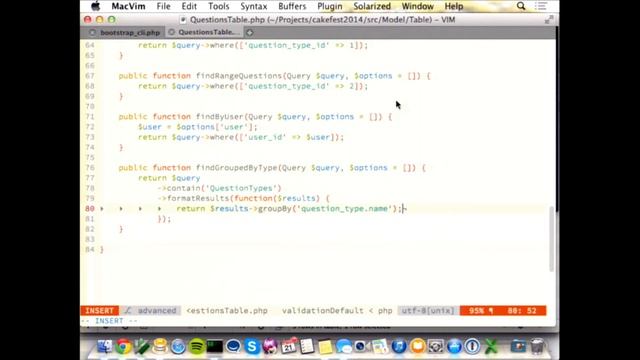Click 95% position indicator in status line
Image resolution: width=640 pixels, height=360 pixels.
click(476, 311)
